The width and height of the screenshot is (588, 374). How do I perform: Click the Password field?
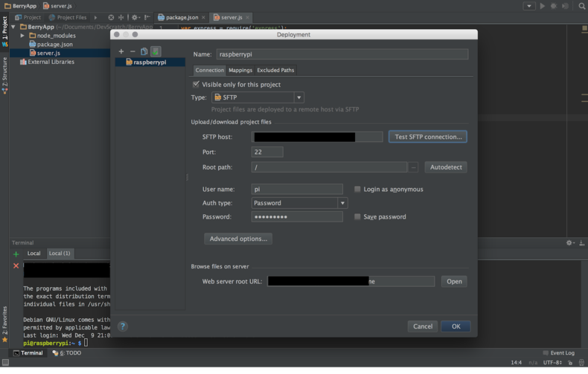click(x=297, y=216)
